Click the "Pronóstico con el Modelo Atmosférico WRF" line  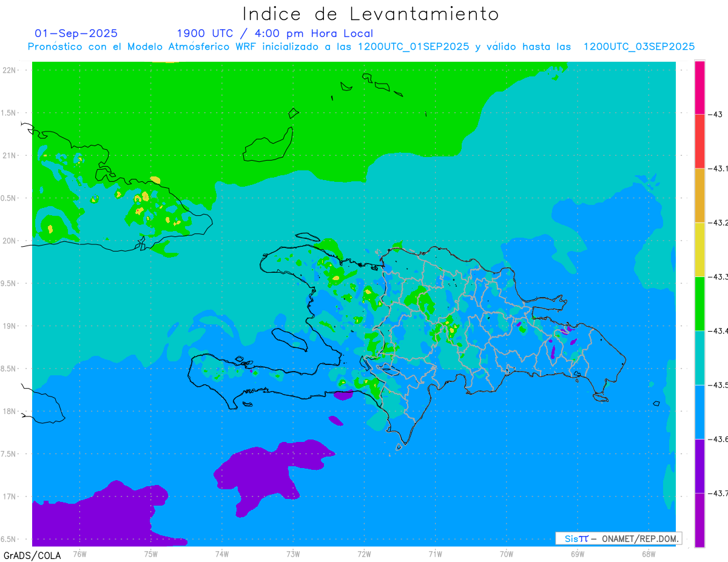point(361,47)
